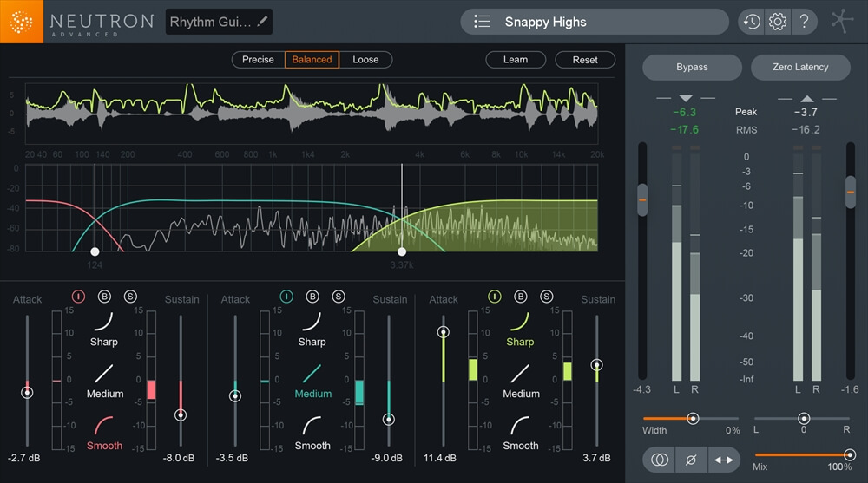The height and width of the screenshot is (483, 868).
Task: Open help with the question mark icon
Action: tap(805, 22)
